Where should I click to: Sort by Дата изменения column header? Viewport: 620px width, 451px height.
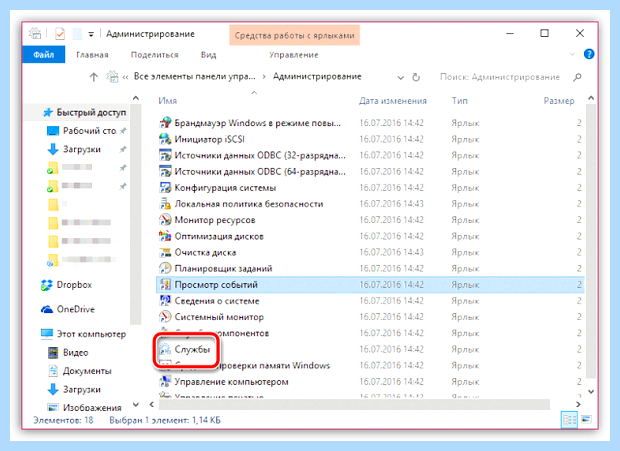pyautogui.click(x=393, y=101)
